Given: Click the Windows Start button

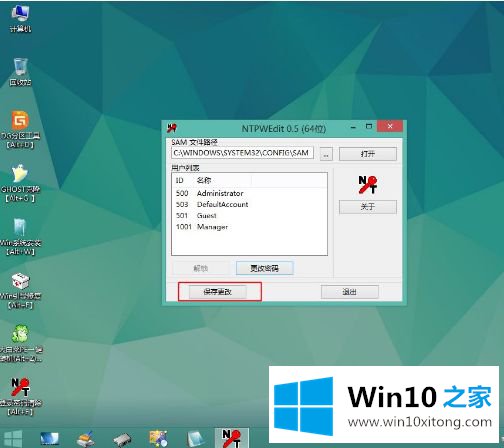Looking at the screenshot, I should [13, 439].
